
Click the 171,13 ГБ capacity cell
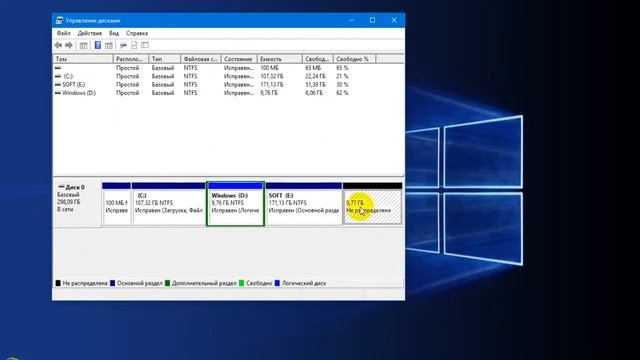tap(271, 84)
